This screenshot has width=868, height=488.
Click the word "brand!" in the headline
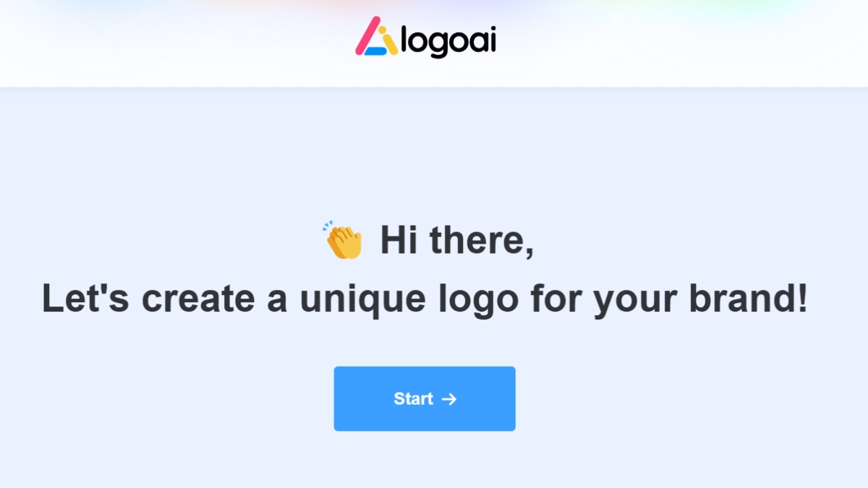pyautogui.click(x=748, y=299)
